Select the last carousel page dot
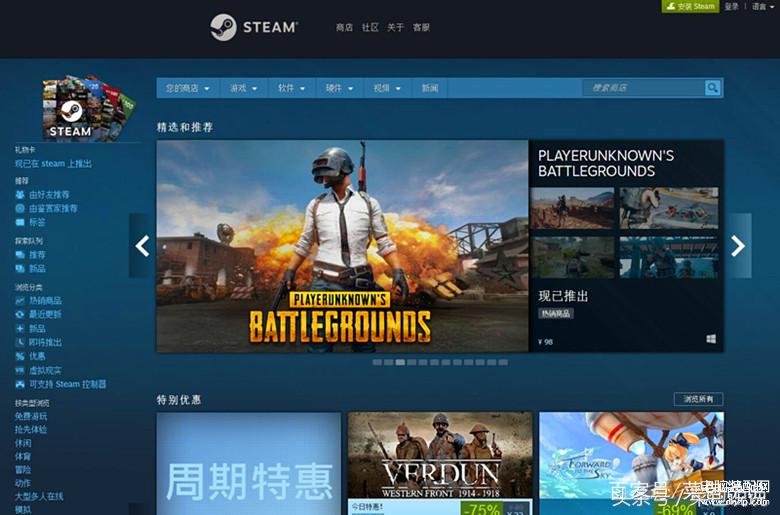The height and width of the screenshot is (515, 780). pos(503,362)
